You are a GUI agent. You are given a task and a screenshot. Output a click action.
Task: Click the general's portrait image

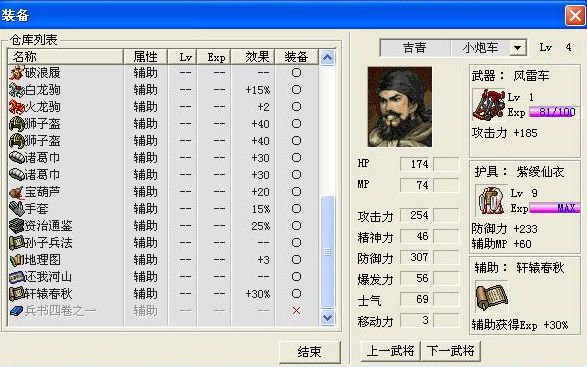[x=400, y=107]
